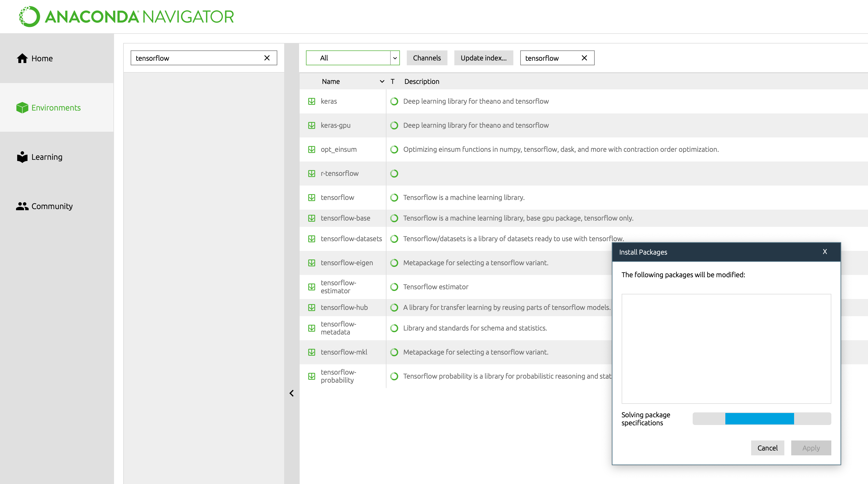Click the r-tensorflow type circle icon
This screenshot has width=868, height=484.
[x=394, y=174]
